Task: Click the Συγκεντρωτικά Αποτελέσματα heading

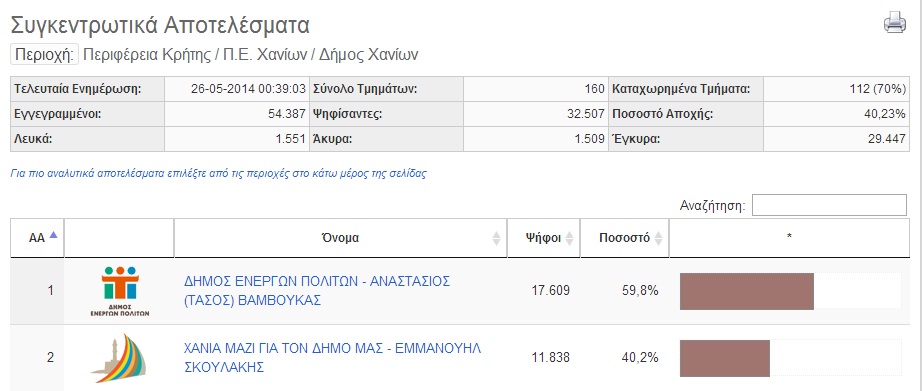Action: coord(160,25)
